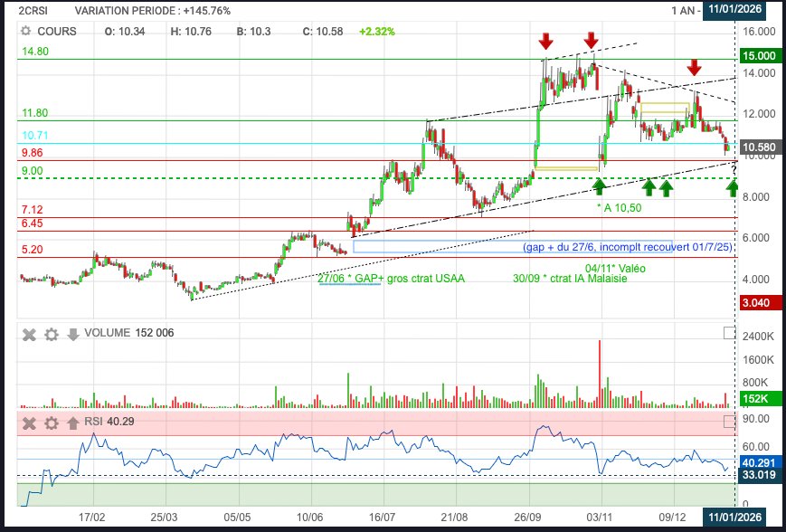Click the +2.32% daily change value
The height and width of the screenshot is (532, 786).
pos(377,32)
